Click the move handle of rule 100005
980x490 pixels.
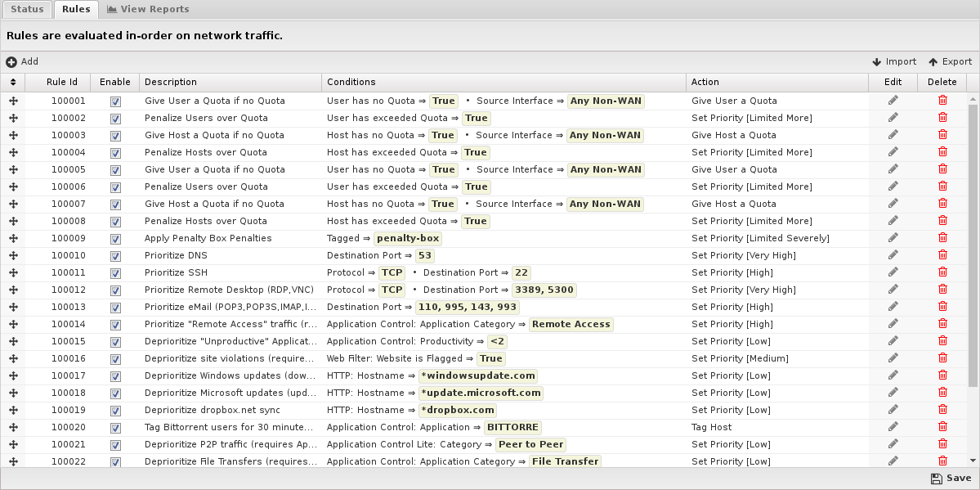(13, 169)
